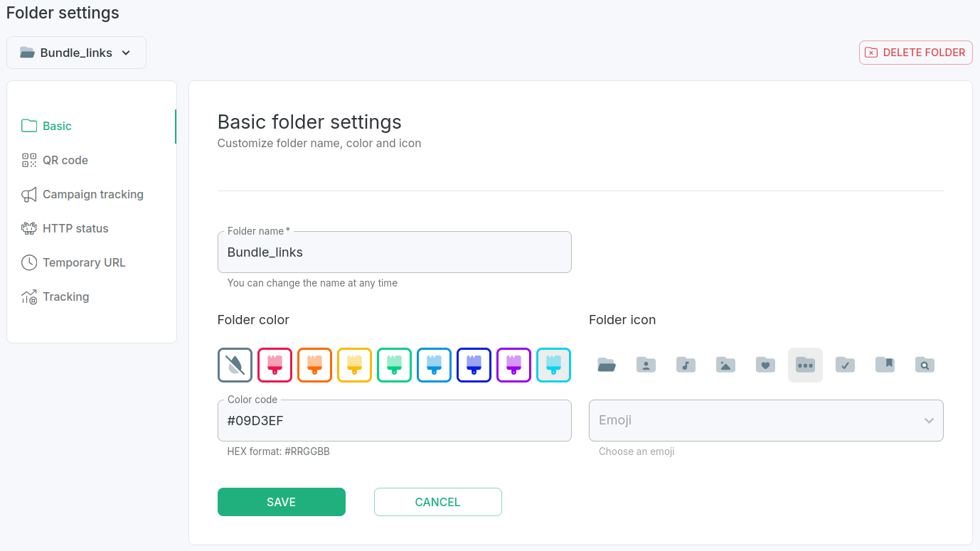This screenshot has width=980, height=551.
Task: Pick the search folder icon
Action: point(925,365)
